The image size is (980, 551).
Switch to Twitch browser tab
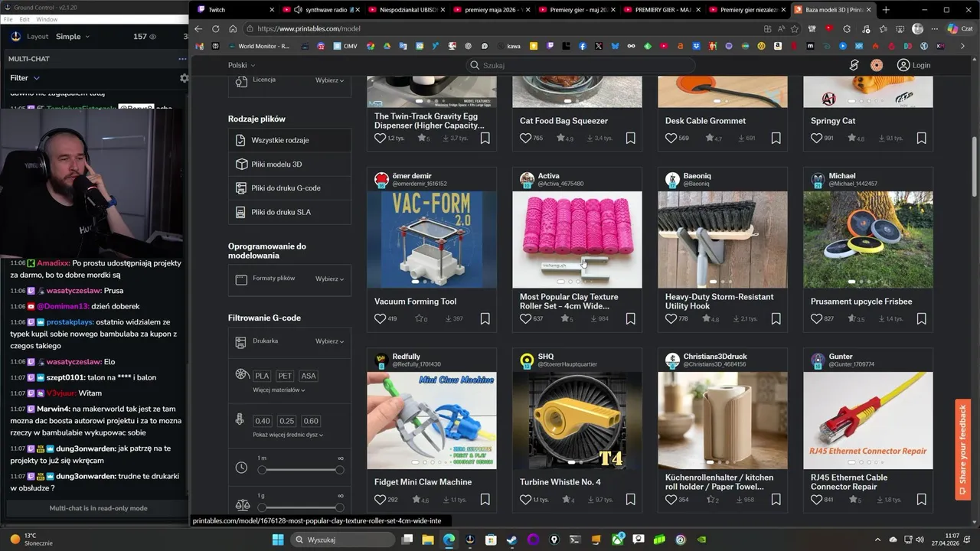(x=234, y=10)
